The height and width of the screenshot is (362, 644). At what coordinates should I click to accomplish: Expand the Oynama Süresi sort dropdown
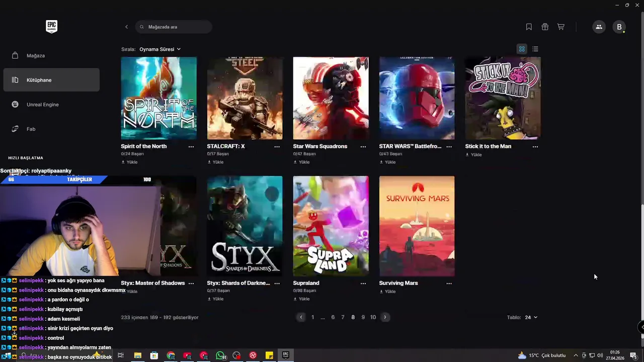point(160,49)
